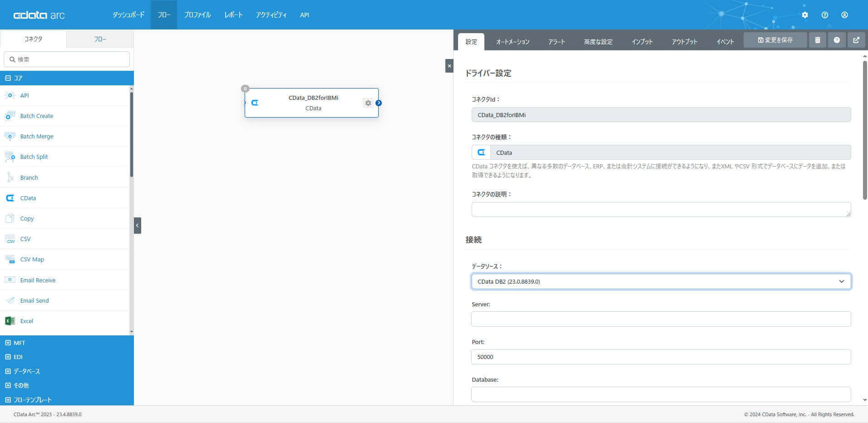Click CData logo icon on flow node
Viewport: 868px width, 423px height.
click(x=255, y=103)
